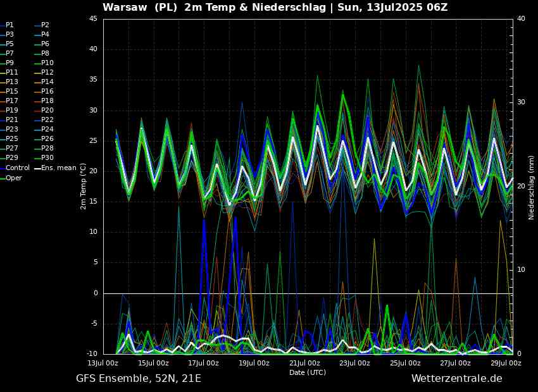Click the 'Control' run legend entry
The width and height of the screenshot is (538, 392).
pyautogui.click(x=18, y=168)
